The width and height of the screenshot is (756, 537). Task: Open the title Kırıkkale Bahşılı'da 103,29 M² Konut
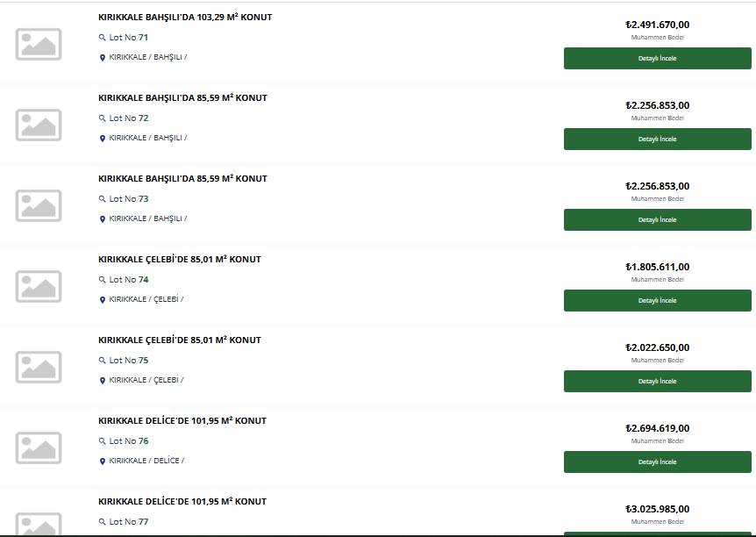point(185,17)
